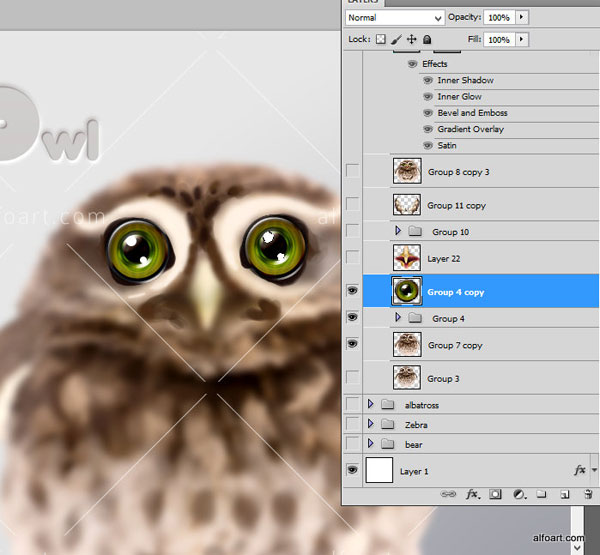Hide the Group 4 copy layer
This screenshot has width=600, height=555.
pyautogui.click(x=352, y=291)
